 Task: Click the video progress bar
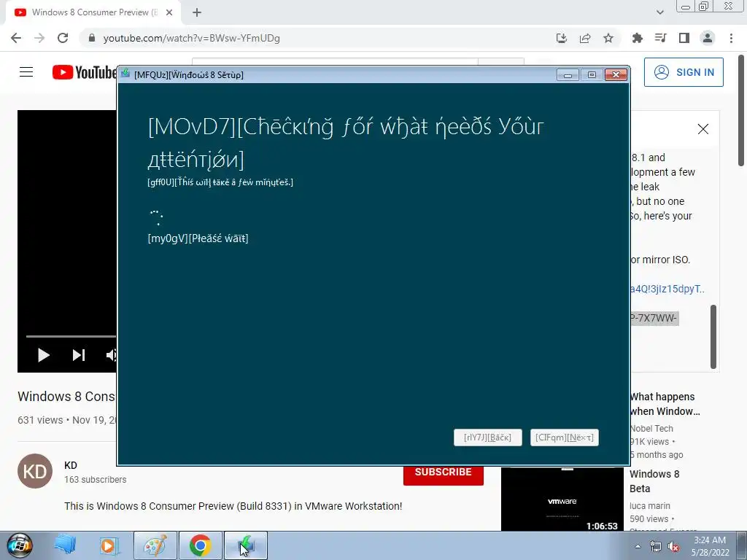click(x=71, y=336)
